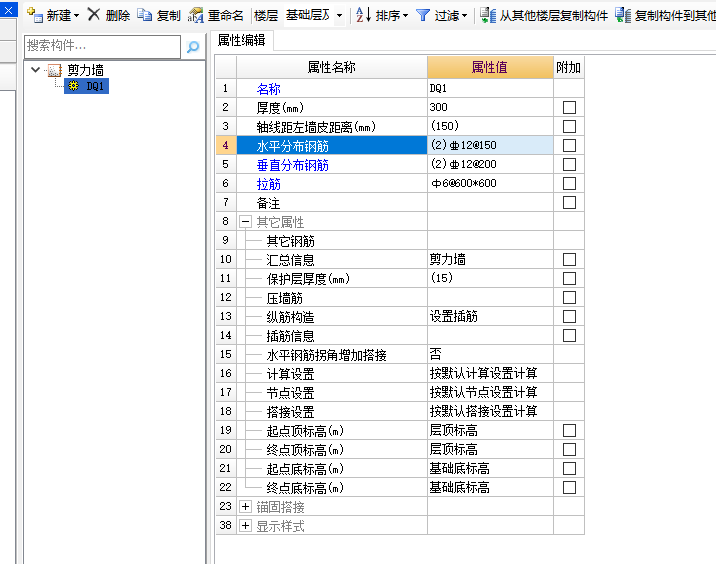Click the 名称 property row
The image size is (716, 564).
(x=400, y=88)
